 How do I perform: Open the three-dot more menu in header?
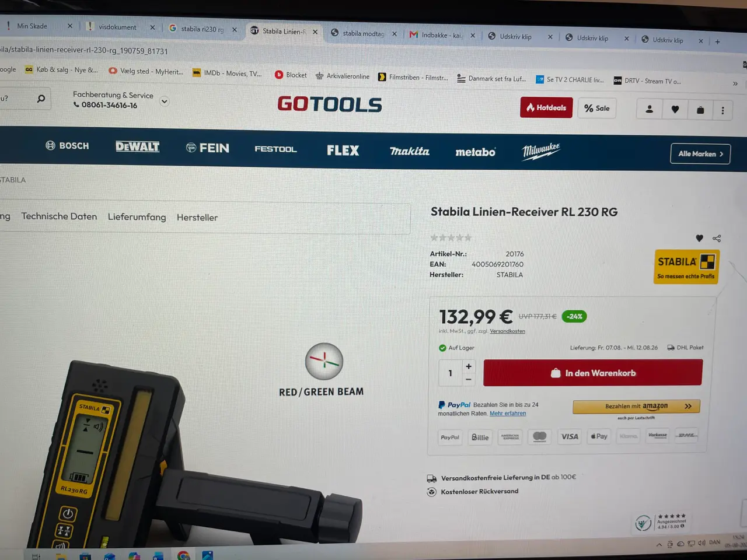click(x=722, y=110)
